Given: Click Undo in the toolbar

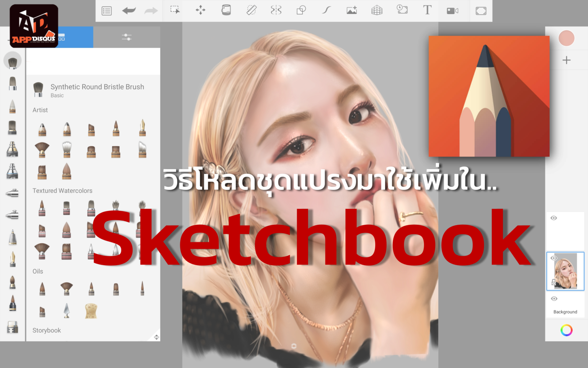Looking at the screenshot, I should coord(129,10).
